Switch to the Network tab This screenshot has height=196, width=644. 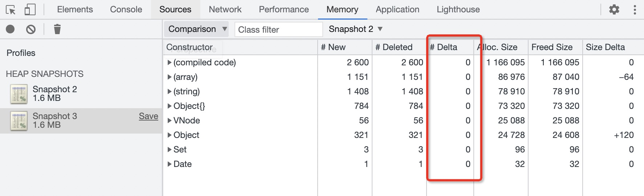[x=225, y=9]
